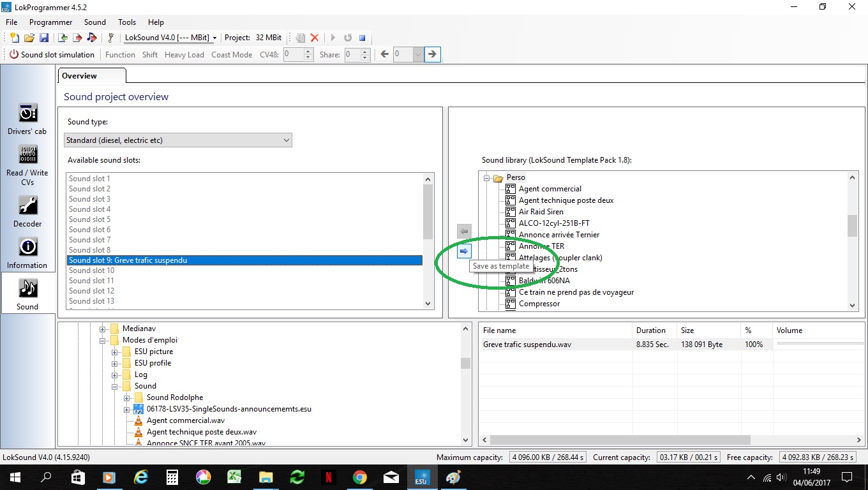Open the Sound type combo box
The height and width of the screenshot is (490, 868).
point(178,140)
